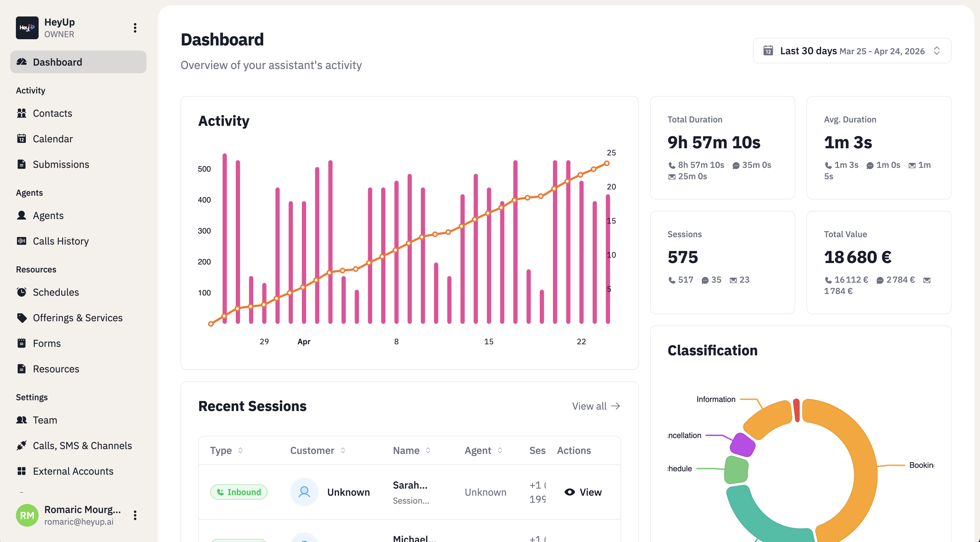Open Calls History via its chart icon
The width and height of the screenshot is (980, 542).
pyautogui.click(x=22, y=241)
